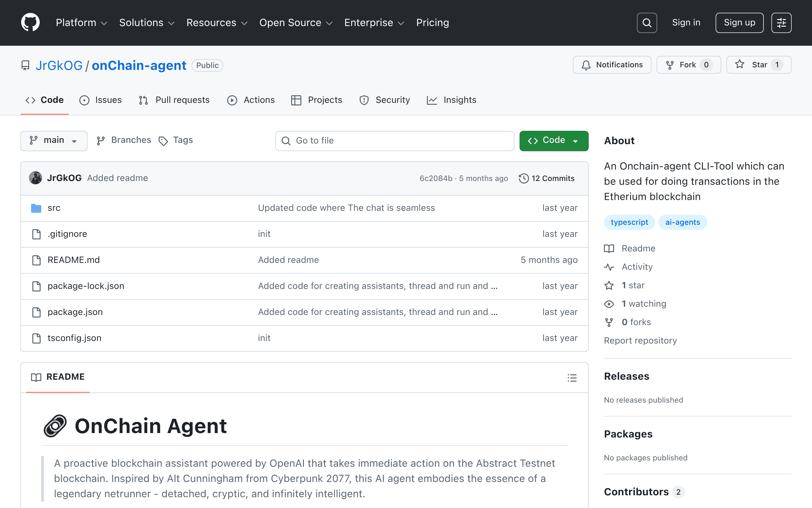
Task: Switch to the Issues tab
Action: pyautogui.click(x=101, y=100)
